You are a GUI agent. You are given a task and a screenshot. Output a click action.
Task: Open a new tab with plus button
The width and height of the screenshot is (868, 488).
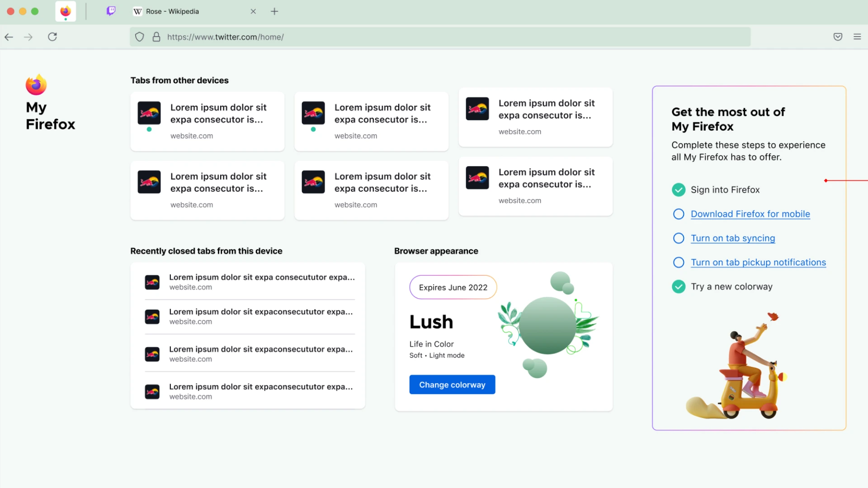pos(274,11)
